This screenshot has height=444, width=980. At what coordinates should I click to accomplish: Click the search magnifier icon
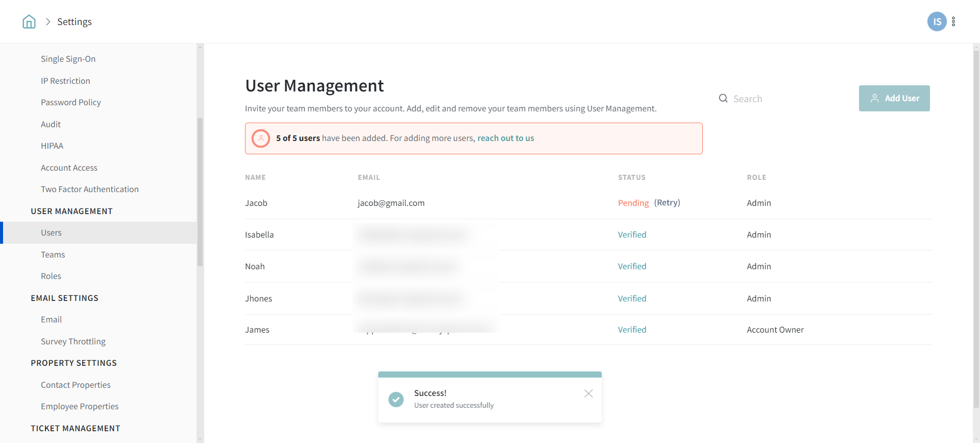723,99
